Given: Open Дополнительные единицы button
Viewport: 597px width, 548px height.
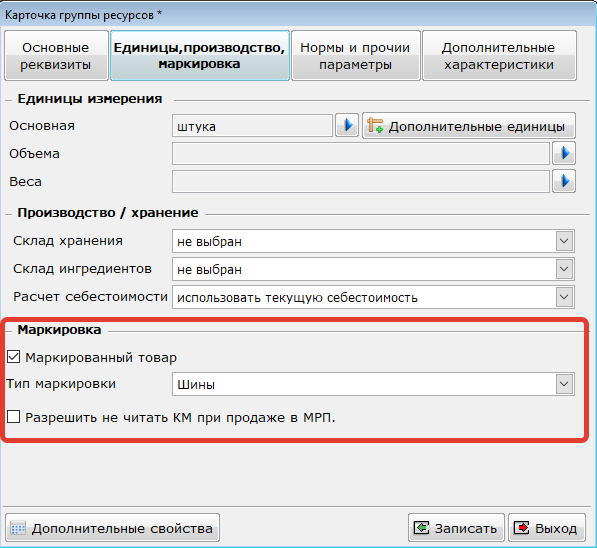Looking at the screenshot, I should [x=469, y=126].
